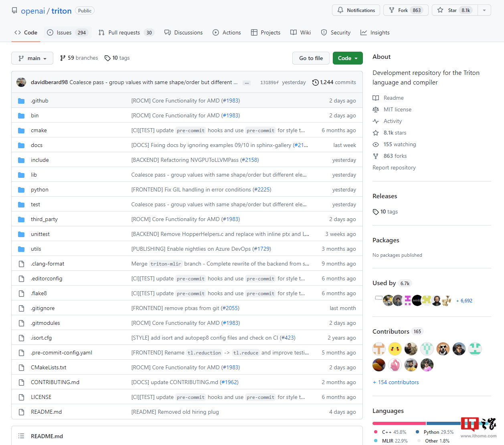
Task: Open the lib folder
Action: tap(34, 175)
